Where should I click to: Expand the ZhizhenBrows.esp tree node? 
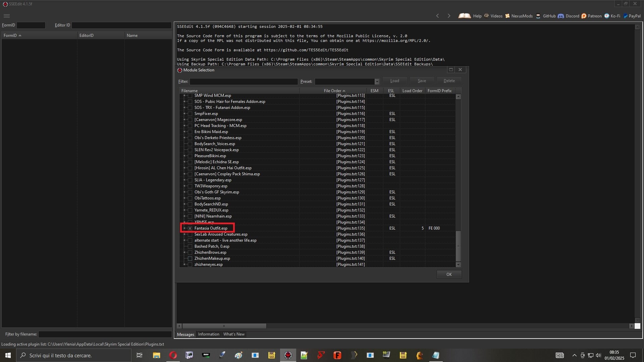184,252
